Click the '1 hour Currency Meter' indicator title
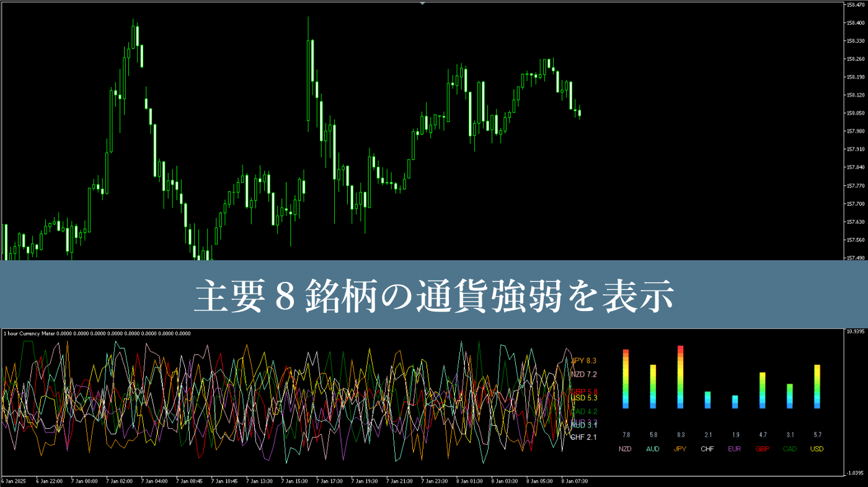Viewport: 868px width, 487px height. pyautogui.click(x=29, y=333)
